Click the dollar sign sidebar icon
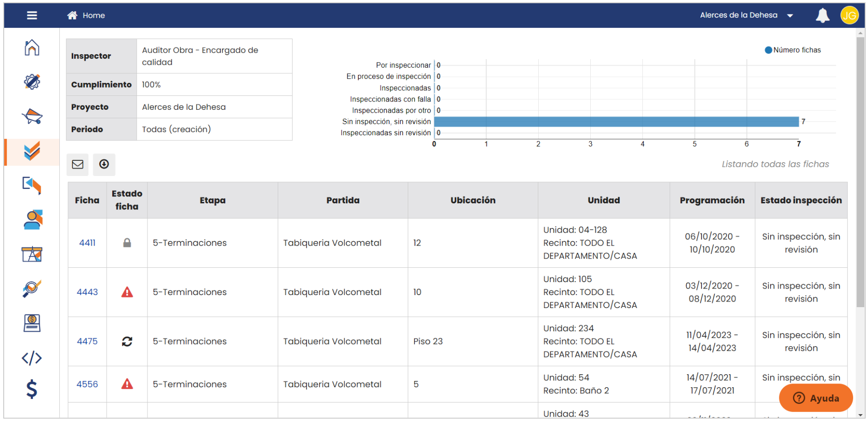This screenshot has width=868, height=422. [x=32, y=389]
